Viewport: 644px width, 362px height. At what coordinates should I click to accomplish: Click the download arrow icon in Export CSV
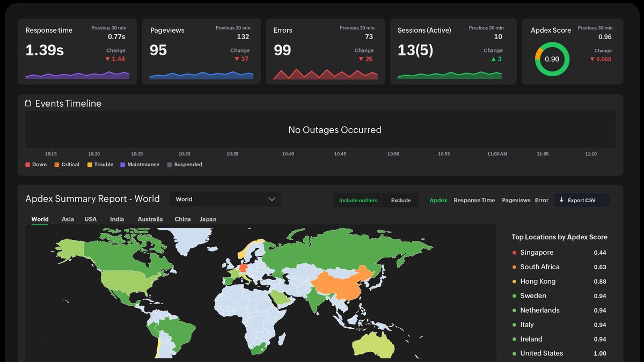tap(561, 200)
